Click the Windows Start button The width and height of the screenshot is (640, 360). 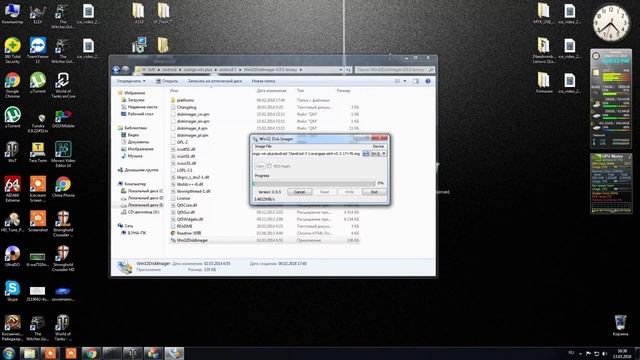coord(9,353)
